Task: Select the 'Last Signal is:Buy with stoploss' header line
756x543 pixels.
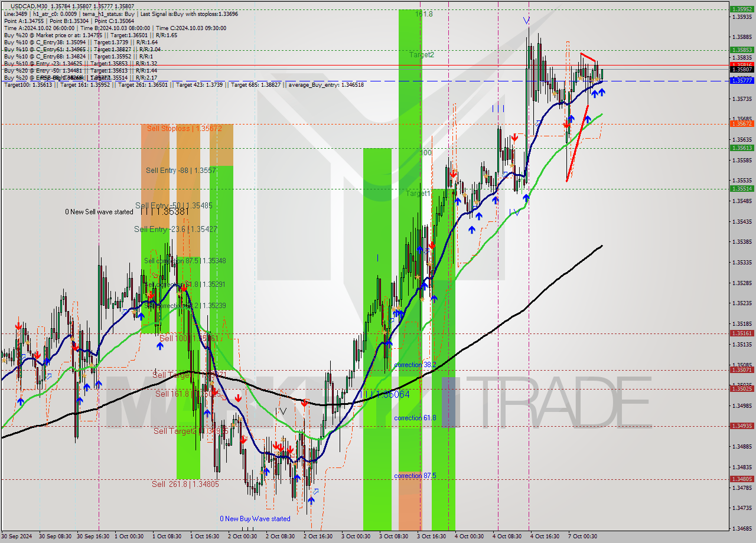Action: 188,13
